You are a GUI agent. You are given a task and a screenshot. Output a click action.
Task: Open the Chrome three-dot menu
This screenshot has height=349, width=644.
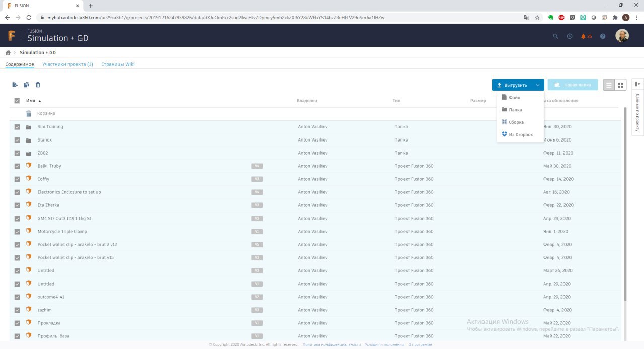pos(636,17)
